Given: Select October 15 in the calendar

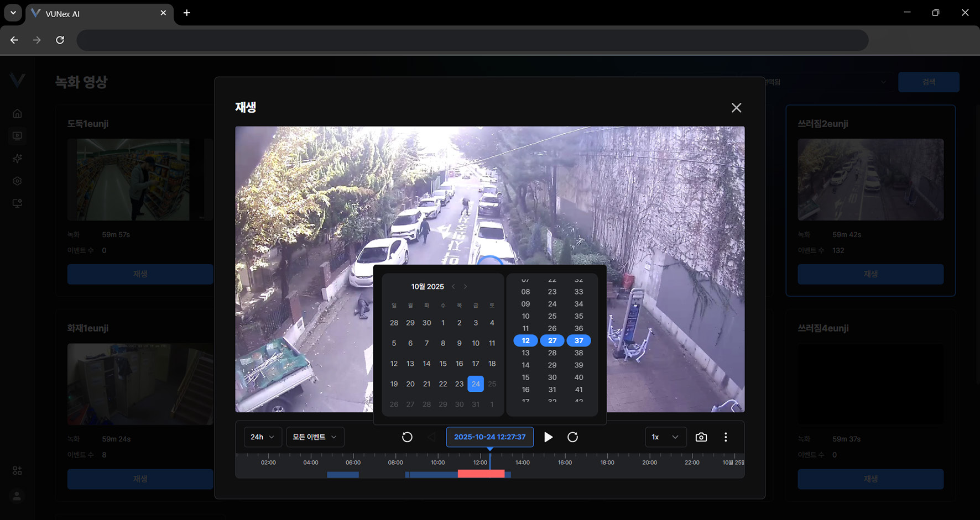Looking at the screenshot, I should 442,364.
